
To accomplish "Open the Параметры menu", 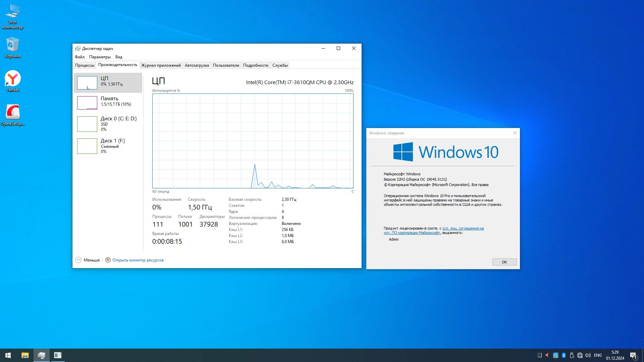I will (100, 57).
